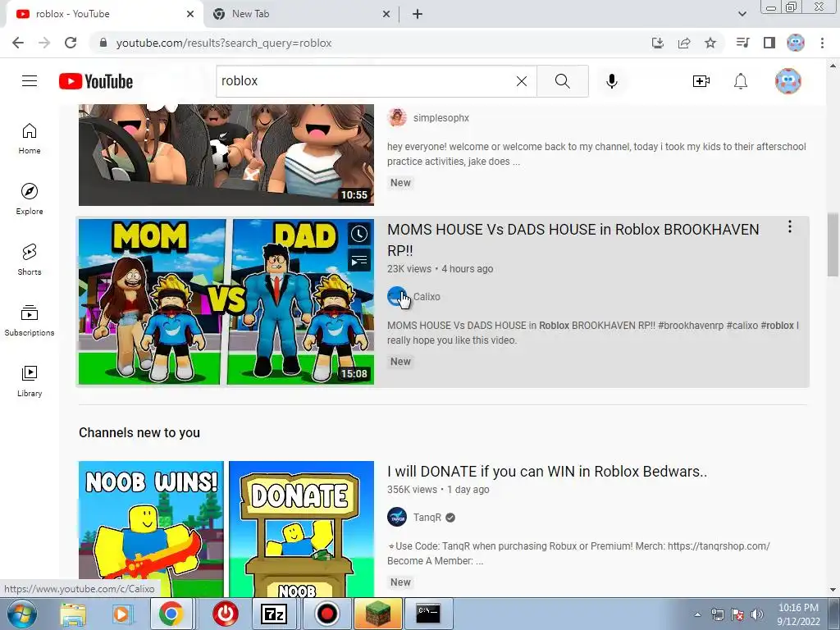Open the simplesophx channel name

pyautogui.click(x=441, y=117)
